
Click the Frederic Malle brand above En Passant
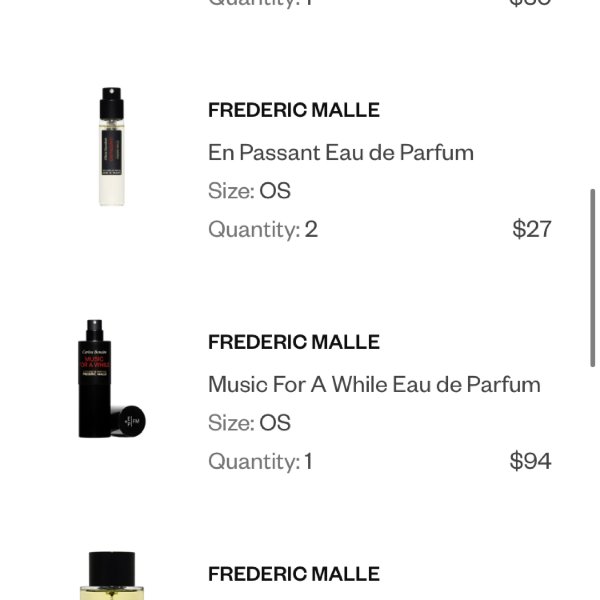click(293, 110)
